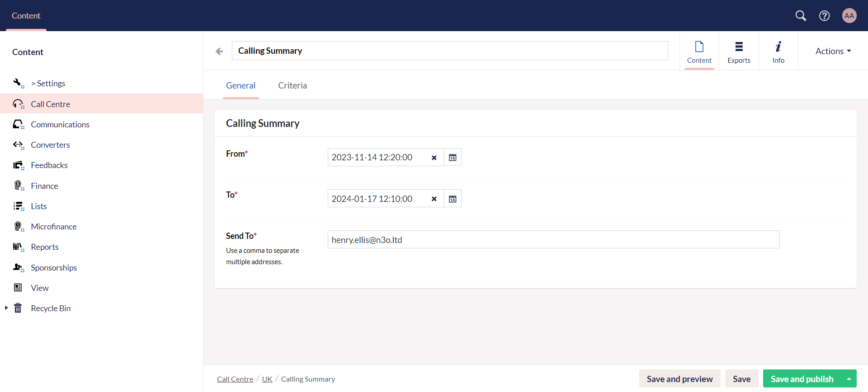Click Save and publish button

click(x=802, y=379)
